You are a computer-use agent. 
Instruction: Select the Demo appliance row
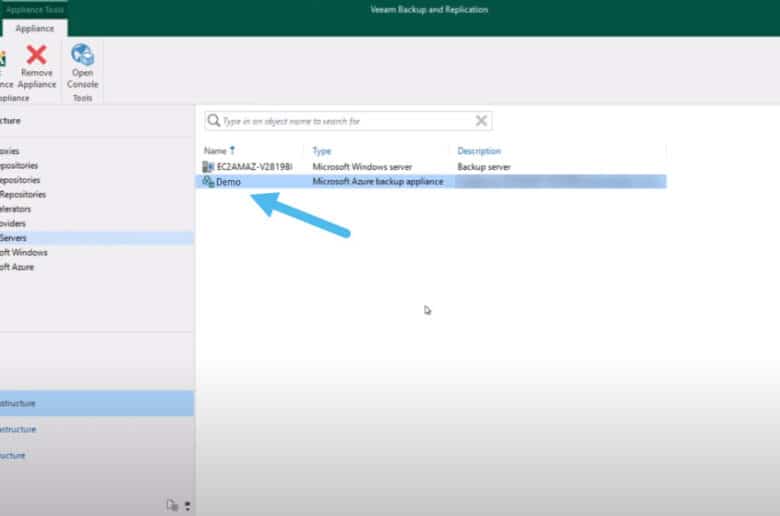(433, 182)
